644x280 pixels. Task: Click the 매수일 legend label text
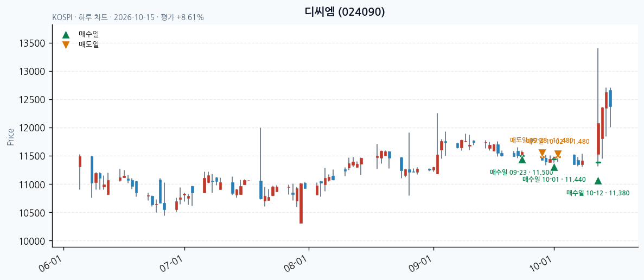pyautogui.click(x=89, y=35)
